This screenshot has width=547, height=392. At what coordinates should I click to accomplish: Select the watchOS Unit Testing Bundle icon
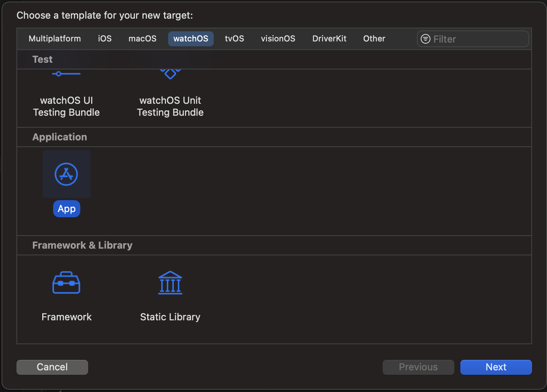tap(170, 74)
